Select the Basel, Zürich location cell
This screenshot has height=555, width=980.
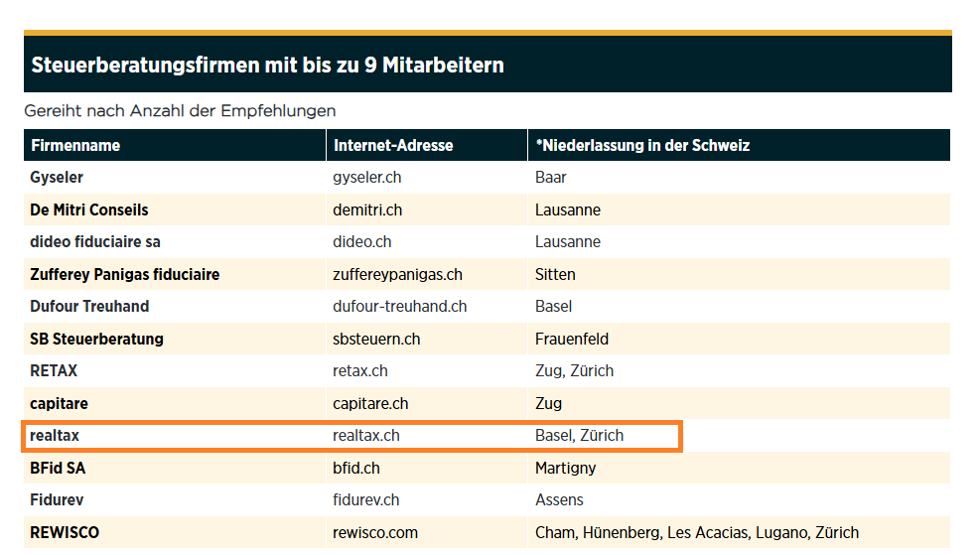[x=580, y=436]
